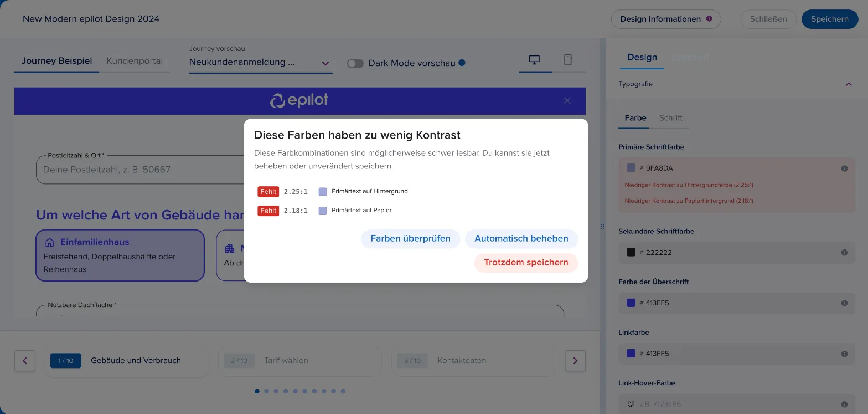Screen dimensions: 868x414
Task: Switch to the Journey Beispiel tab
Action: pos(57,61)
